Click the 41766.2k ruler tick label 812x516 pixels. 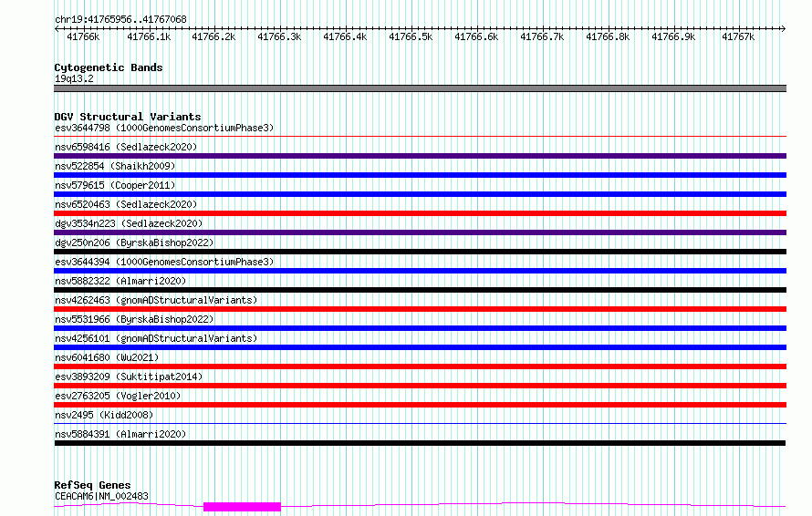[213, 36]
